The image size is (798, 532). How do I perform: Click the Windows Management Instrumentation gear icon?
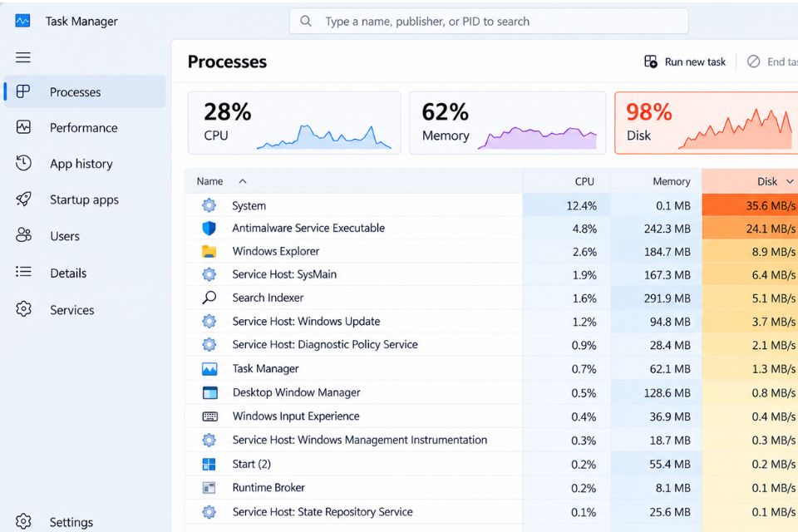(x=209, y=440)
